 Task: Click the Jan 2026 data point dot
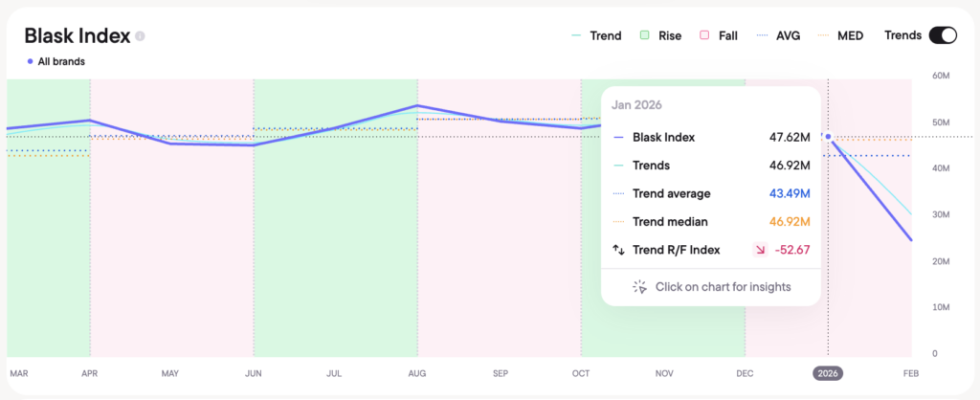click(828, 137)
